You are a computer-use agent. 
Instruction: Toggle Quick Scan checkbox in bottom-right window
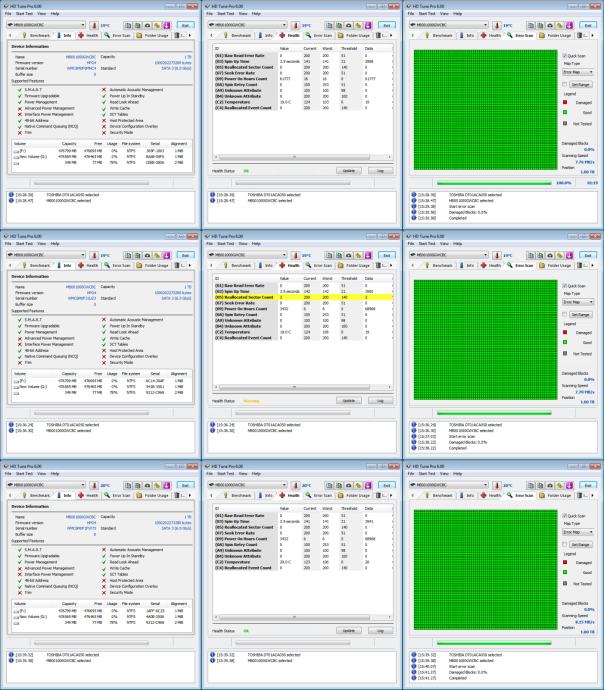click(565, 515)
